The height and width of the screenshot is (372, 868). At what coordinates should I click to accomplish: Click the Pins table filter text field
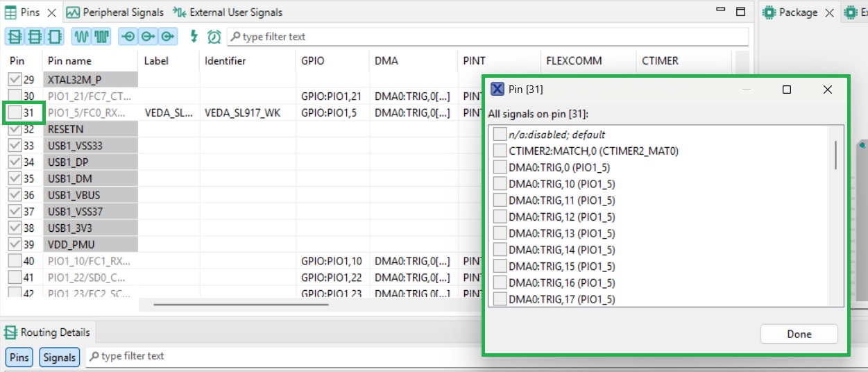488,37
